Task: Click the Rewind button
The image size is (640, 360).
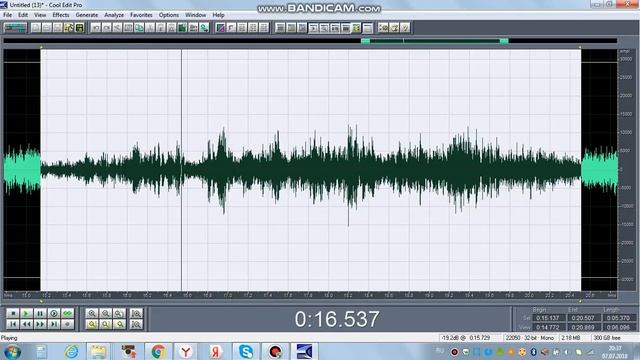Action: pos(27,324)
